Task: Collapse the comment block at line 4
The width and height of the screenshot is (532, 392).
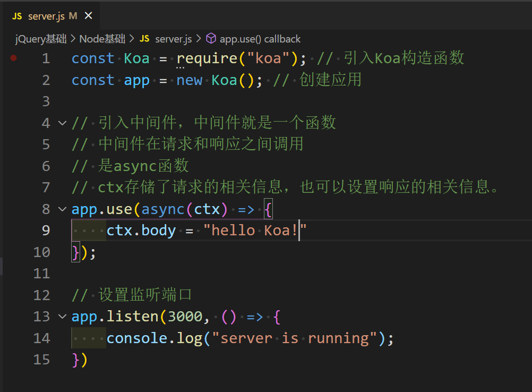Action: click(62, 123)
